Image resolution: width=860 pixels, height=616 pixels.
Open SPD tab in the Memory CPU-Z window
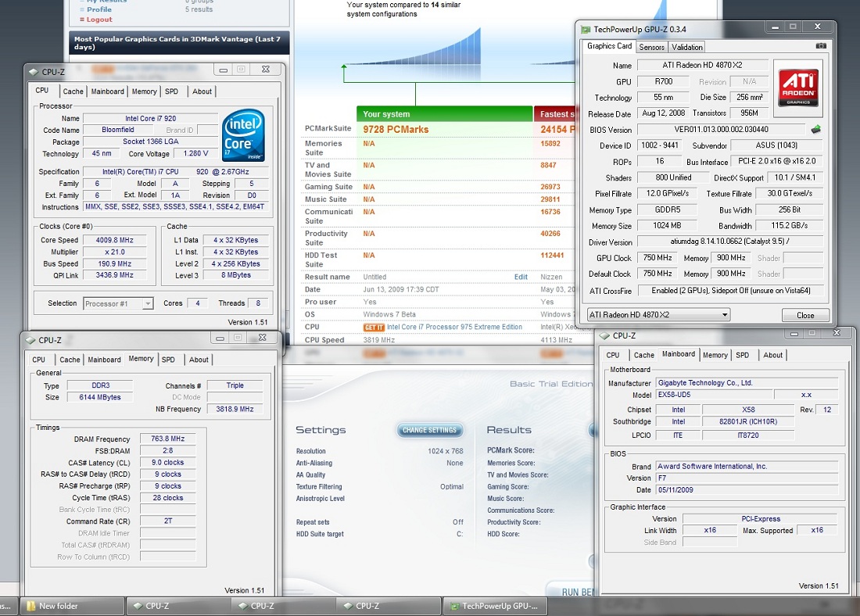[168, 360]
